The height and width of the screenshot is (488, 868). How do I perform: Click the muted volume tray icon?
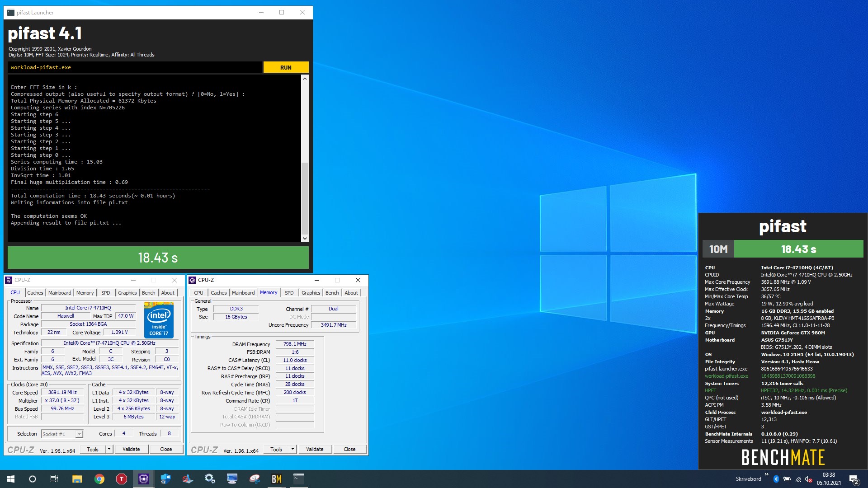[809, 479]
